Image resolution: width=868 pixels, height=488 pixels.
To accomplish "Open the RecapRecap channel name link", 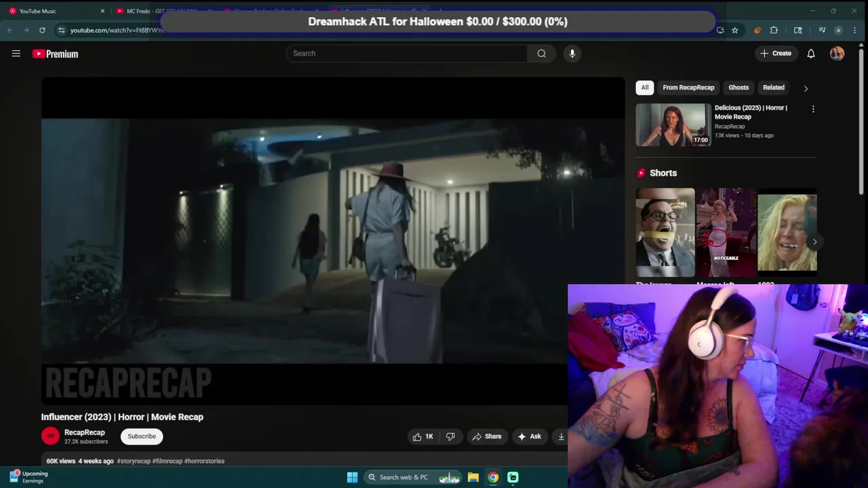I will (x=85, y=432).
